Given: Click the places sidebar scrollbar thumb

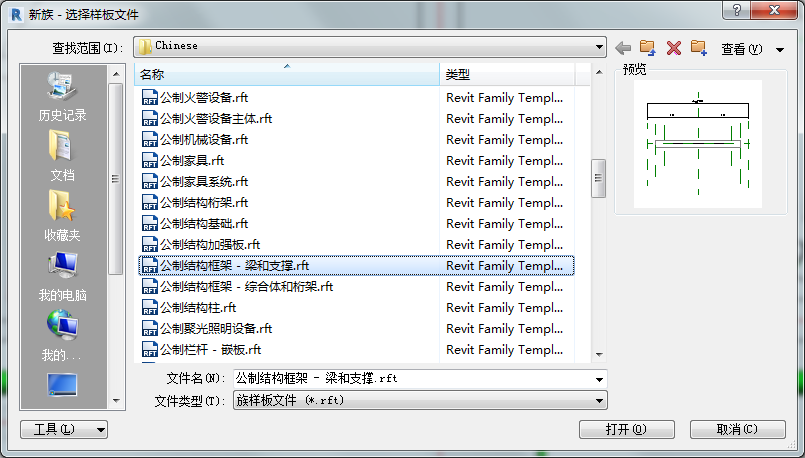Looking at the screenshot, I should pyautogui.click(x=116, y=179).
